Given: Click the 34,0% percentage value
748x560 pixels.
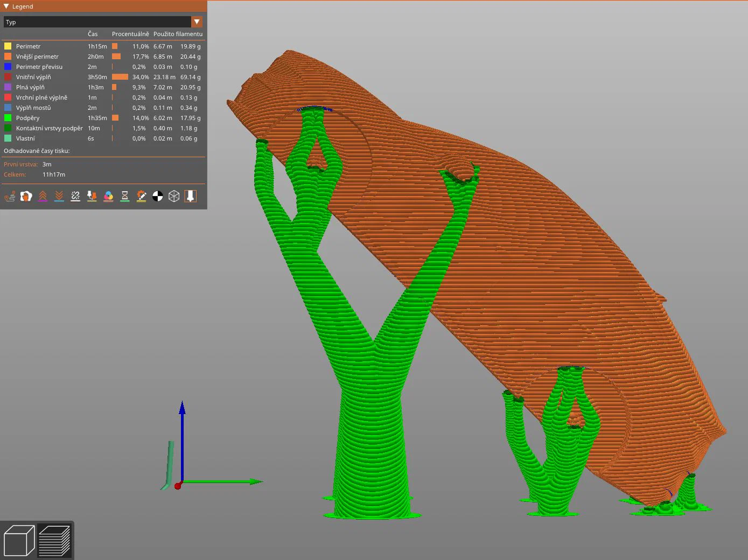Looking at the screenshot, I should tap(141, 77).
